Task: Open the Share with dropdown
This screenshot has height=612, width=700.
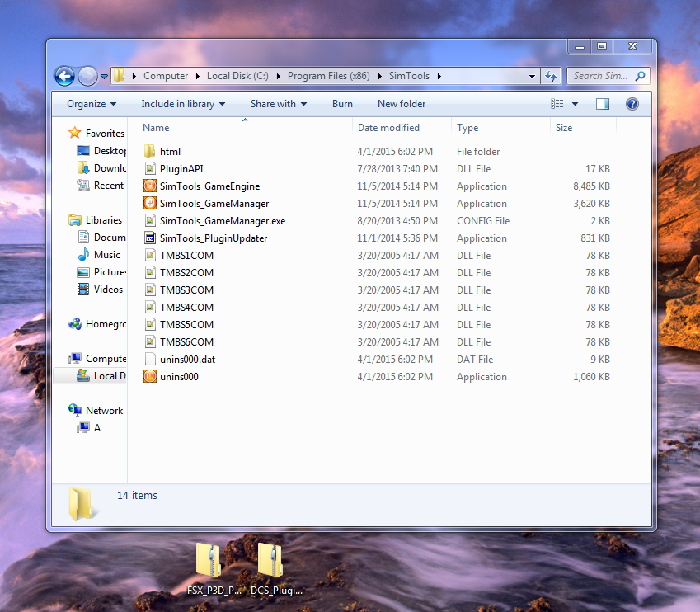Action: (x=279, y=104)
